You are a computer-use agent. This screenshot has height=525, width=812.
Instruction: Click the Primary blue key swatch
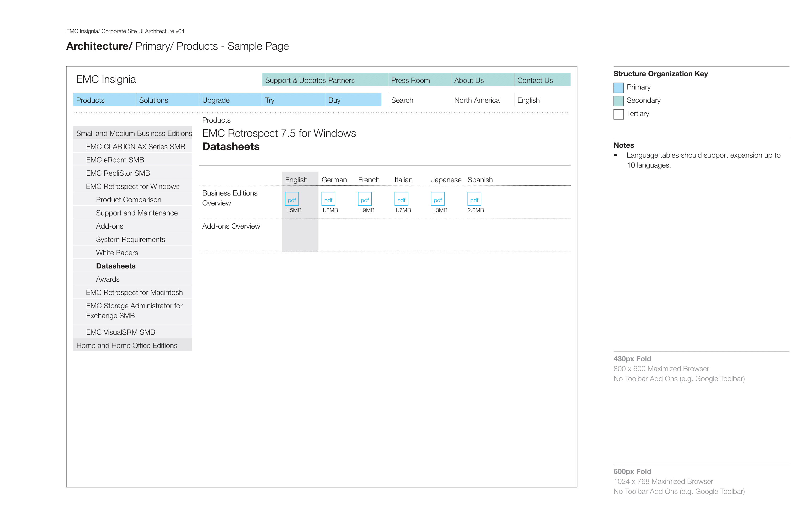619,88
